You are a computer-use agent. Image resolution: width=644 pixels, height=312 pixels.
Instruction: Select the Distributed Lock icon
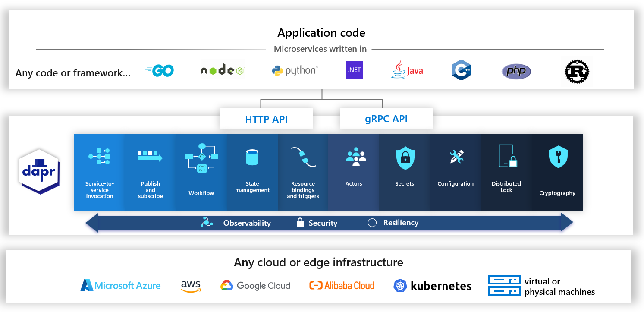point(508,156)
